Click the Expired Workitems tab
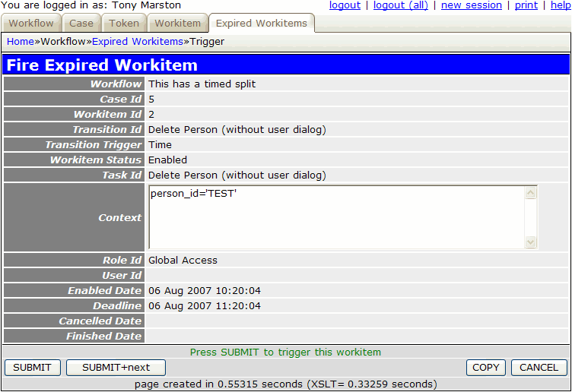572x392 pixels. [262, 24]
